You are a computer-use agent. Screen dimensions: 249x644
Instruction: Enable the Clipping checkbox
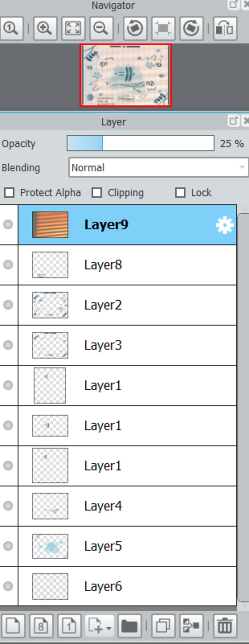(97, 193)
